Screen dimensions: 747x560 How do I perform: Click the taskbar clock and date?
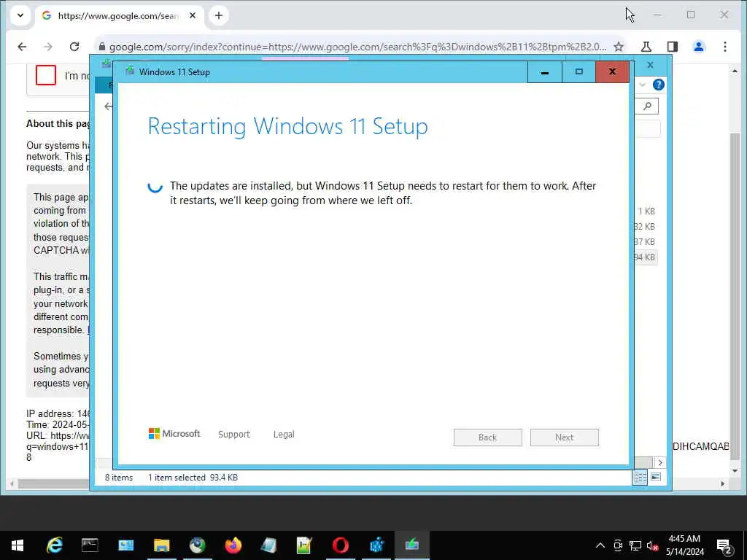(684, 545)
